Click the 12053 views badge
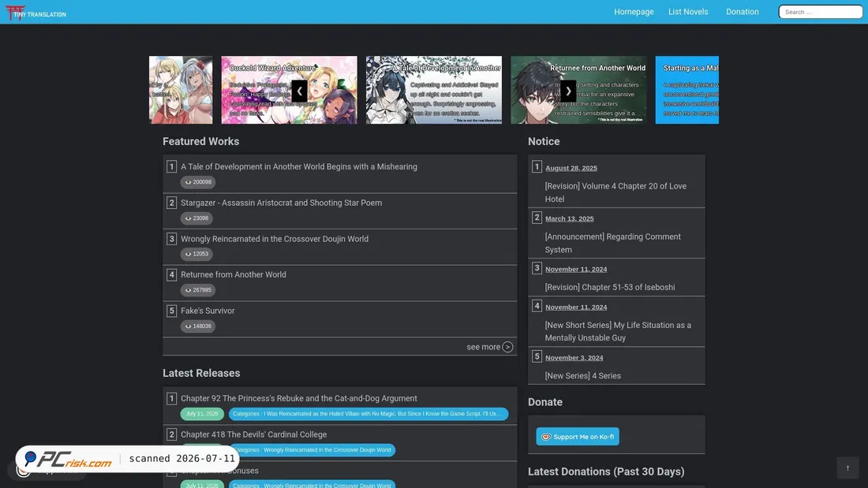868x488 pixels. [x=196, y=254]
